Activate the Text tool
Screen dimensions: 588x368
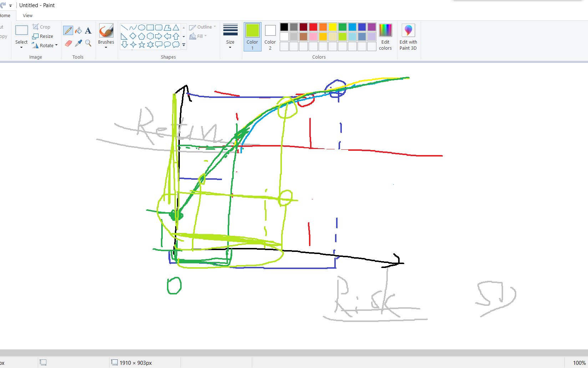[88, 30]
